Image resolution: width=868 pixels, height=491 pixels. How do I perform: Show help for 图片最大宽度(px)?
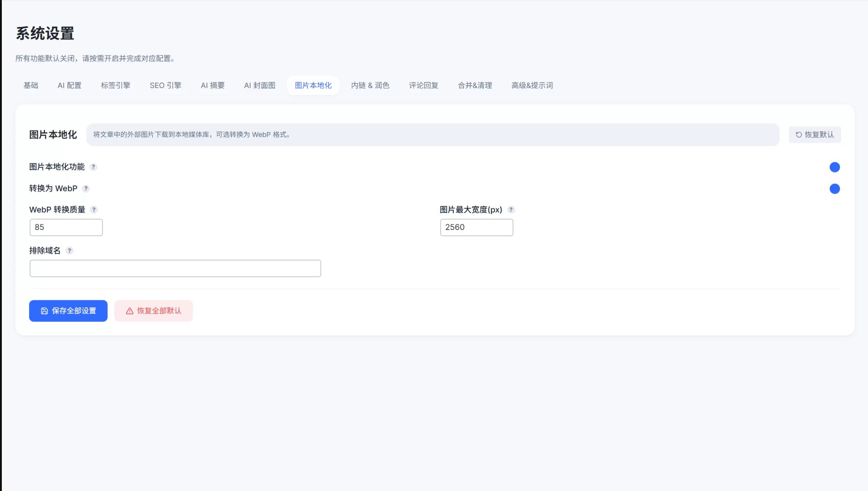pyautogui.click(x=511, y=210)
